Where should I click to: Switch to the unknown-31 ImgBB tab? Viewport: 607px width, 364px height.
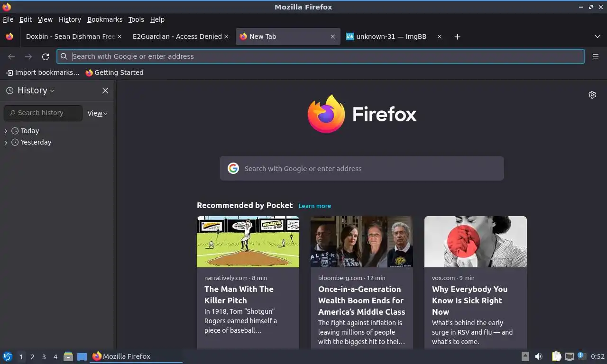click(x=391, y=36)
